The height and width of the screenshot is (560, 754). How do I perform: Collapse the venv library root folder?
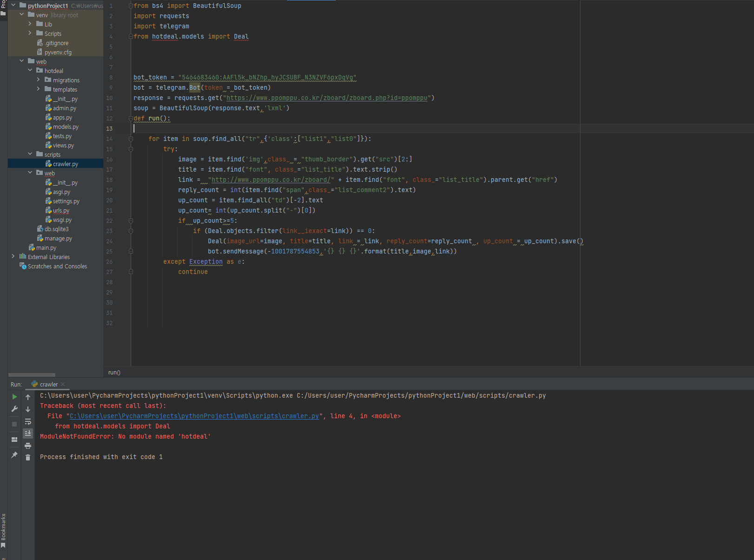click(22, 15)
